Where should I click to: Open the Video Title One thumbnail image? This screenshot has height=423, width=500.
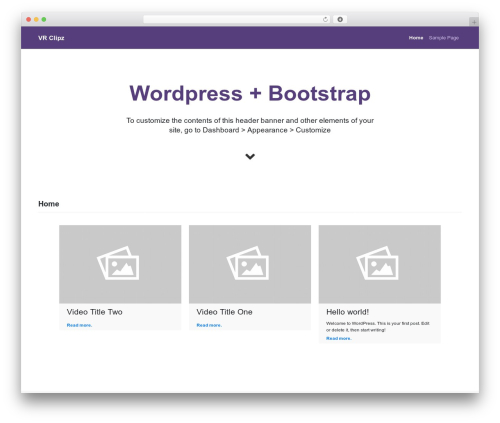(250, 264)
